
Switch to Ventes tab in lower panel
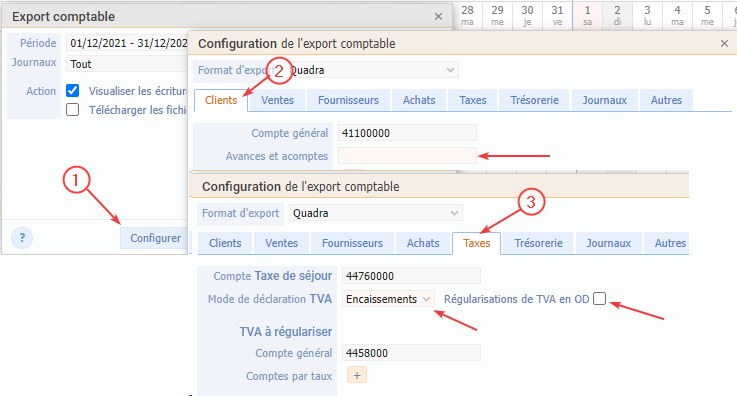(282, 243)
